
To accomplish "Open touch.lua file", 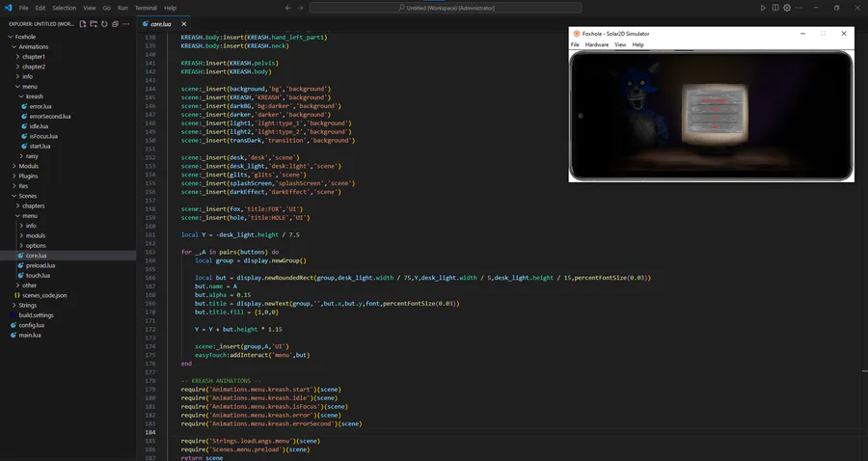I will click(38, 276).
